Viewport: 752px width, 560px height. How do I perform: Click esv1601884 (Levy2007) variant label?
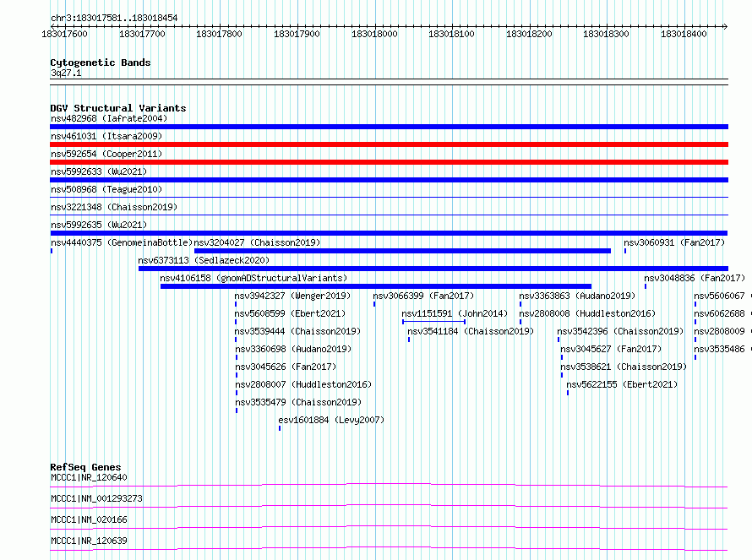pos(331,420)
